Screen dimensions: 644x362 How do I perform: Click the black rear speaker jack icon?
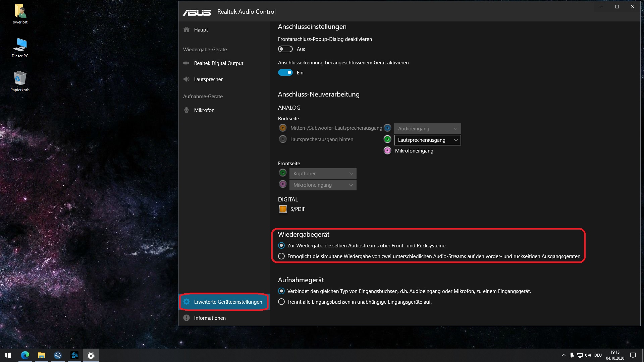pyautogui.click(x=283, y=139)
